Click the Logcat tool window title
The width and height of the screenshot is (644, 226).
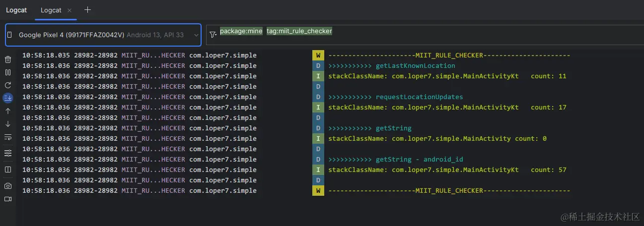(x=16, y=10)
